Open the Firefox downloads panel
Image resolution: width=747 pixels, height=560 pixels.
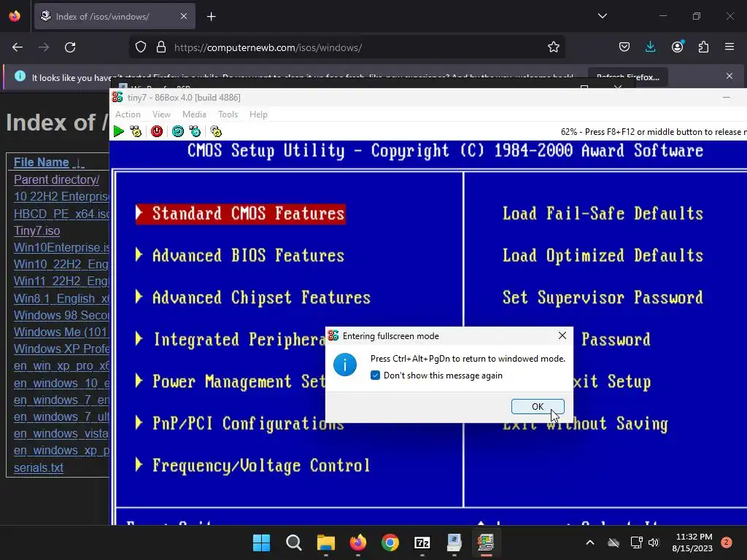click(x=650, y=47)
